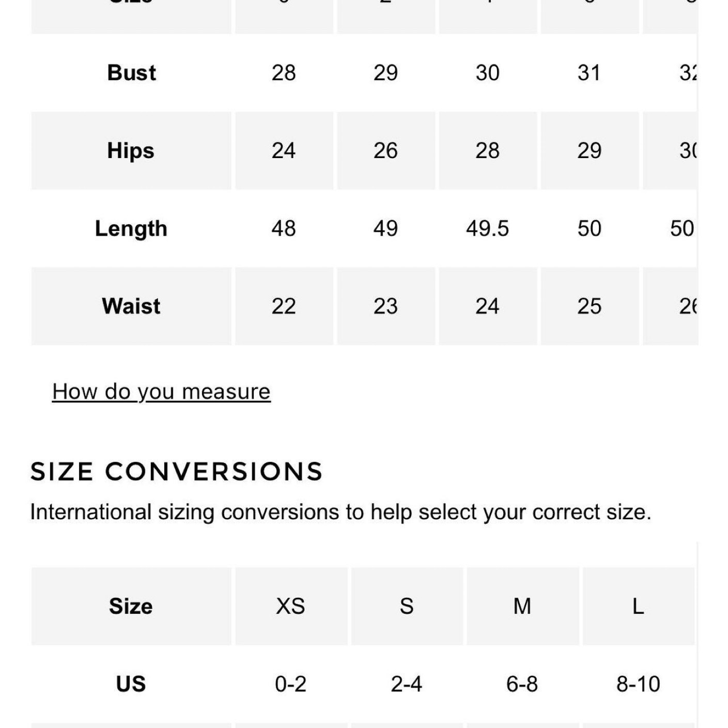
Task: Click the Hips value 26 cell
Action: tap(386, 151)
